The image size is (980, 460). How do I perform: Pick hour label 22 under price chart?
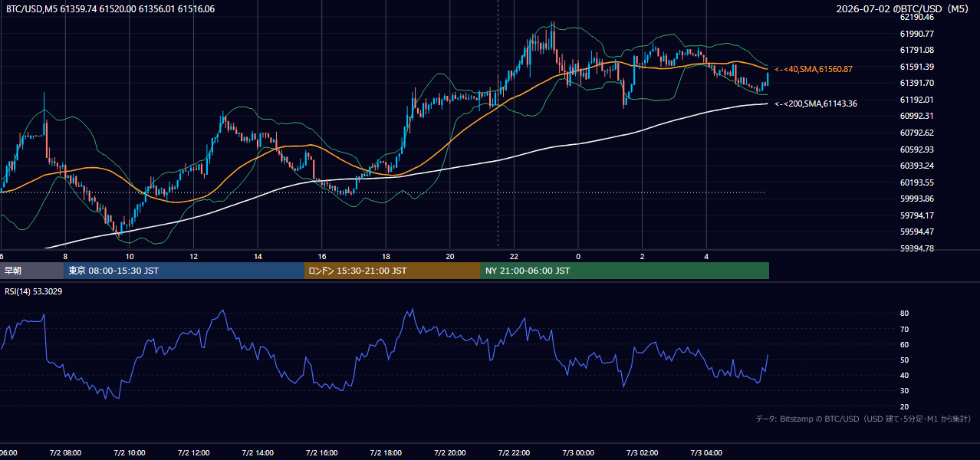(515, 256)
